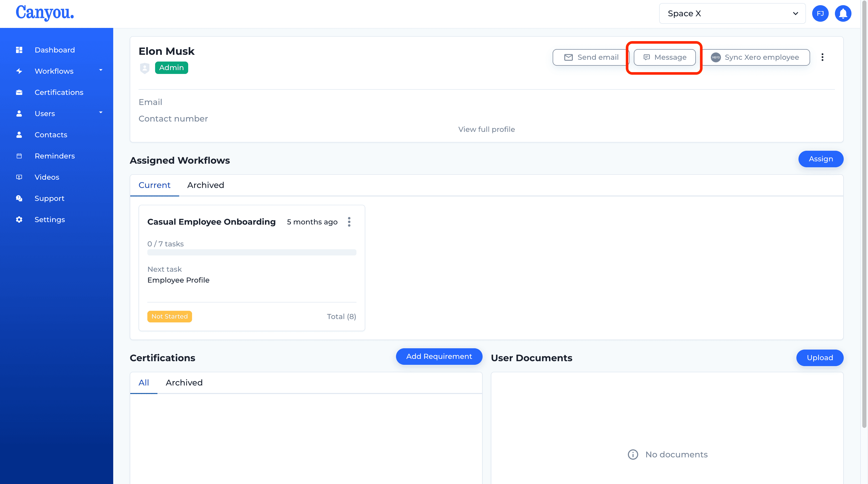Open the Videos sidebar icon
The image size is (868, 484).
(x=19, y=177)
